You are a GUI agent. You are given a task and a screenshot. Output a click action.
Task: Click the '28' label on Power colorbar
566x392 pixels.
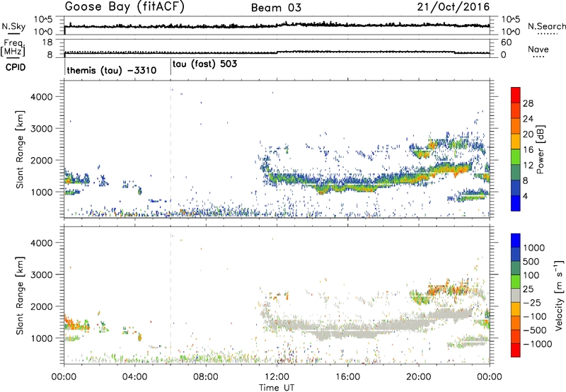coord(528,103)
